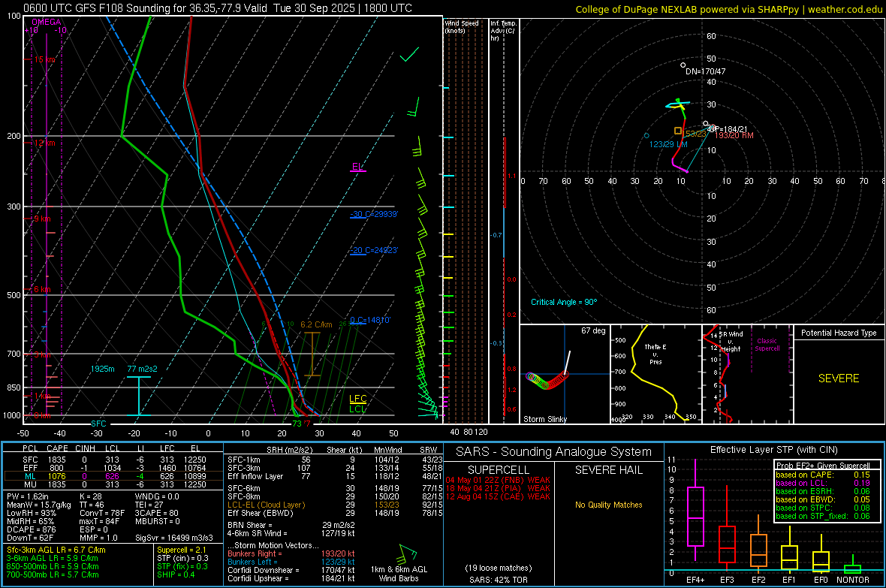Click the Potential Hazard Type header

(x=839, y=333)
